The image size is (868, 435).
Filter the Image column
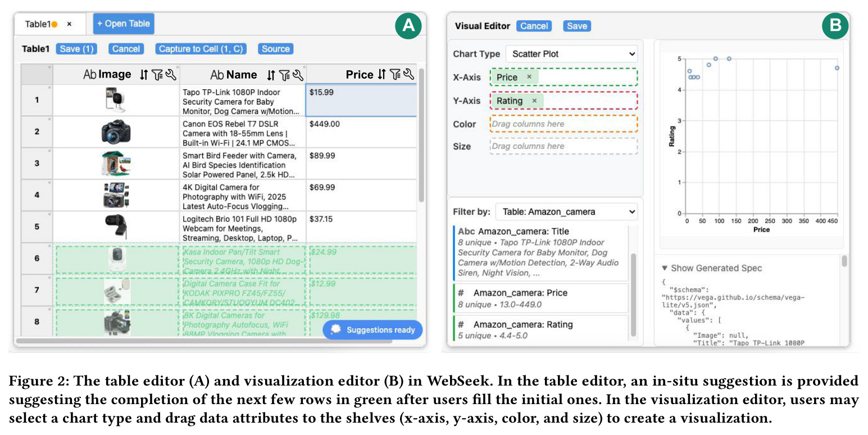click(x=157, y=75)
